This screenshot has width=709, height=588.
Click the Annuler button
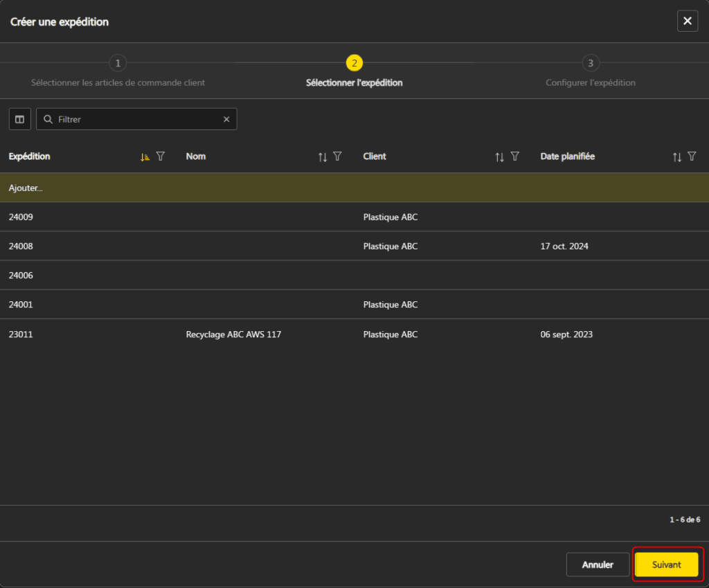pyautogui.click(x=598, y=564)
